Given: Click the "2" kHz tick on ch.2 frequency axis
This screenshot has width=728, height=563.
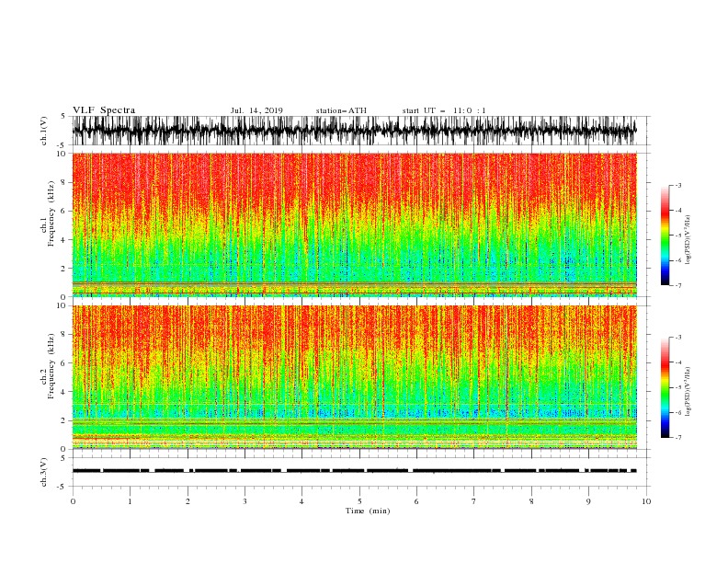Looking at the screenshot, I should (63, 420).
